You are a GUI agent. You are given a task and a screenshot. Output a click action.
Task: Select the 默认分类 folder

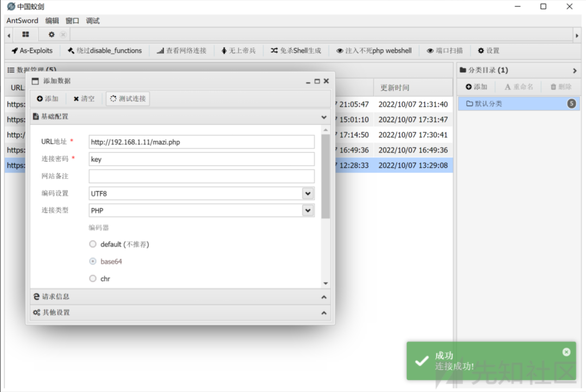click(x=519, y=104)
